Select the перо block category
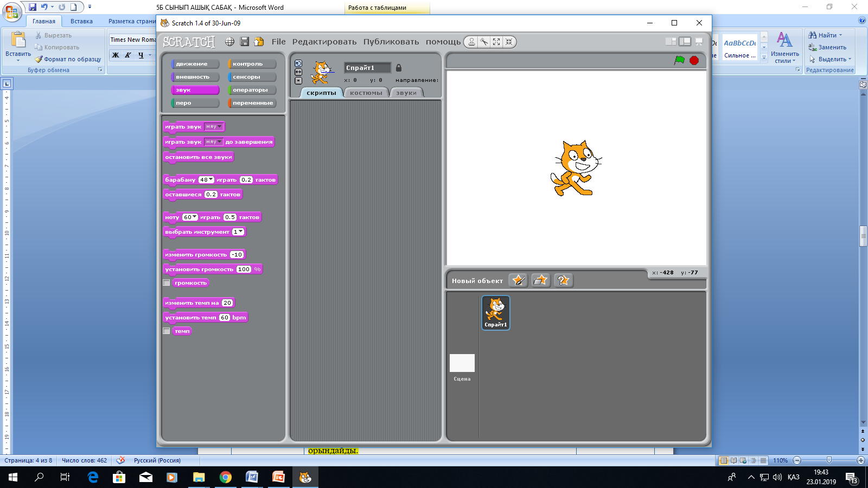This screenshot has width=868, height=488. click(195, 103)
